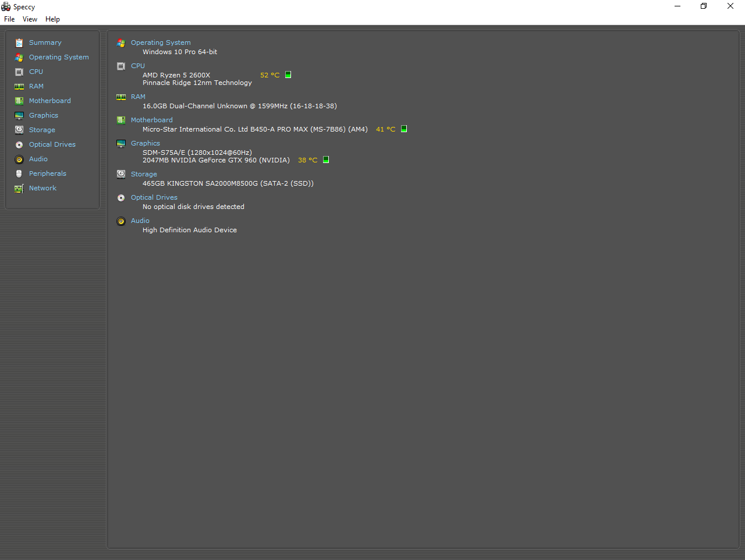This screenshot has height=560, width=745.
Task: Click the text AMD Ryzen 5 2600X
Action: pyautogui.click(x=176, y=75)
